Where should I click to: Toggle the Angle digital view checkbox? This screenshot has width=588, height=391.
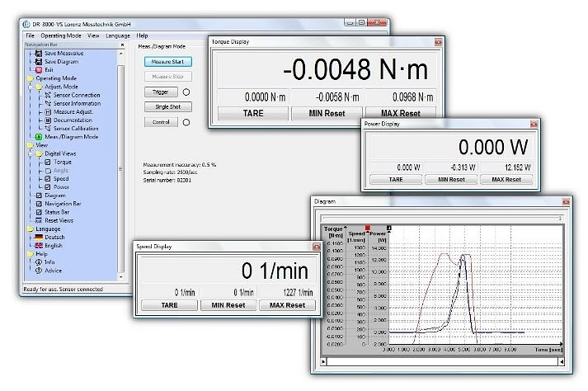48,171
